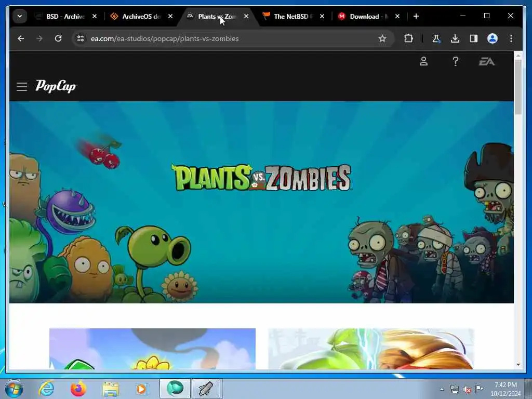Switch to the ArchiveOS tab

click(x=141, y=16)
